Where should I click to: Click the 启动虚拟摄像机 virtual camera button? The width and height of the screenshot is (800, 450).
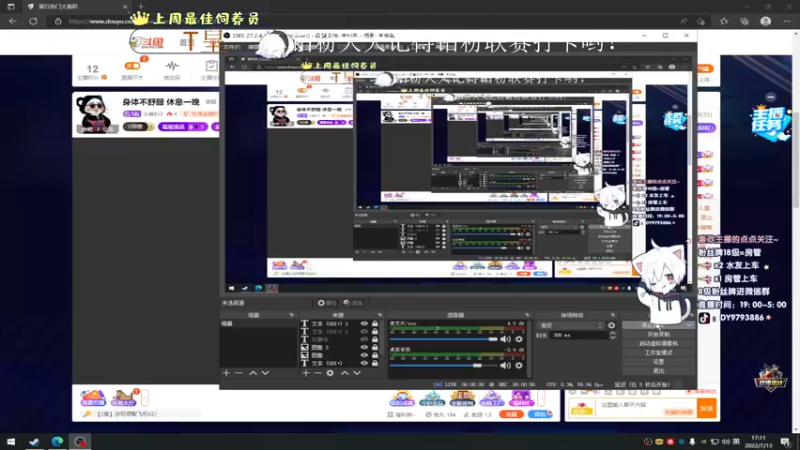(658, 343)
